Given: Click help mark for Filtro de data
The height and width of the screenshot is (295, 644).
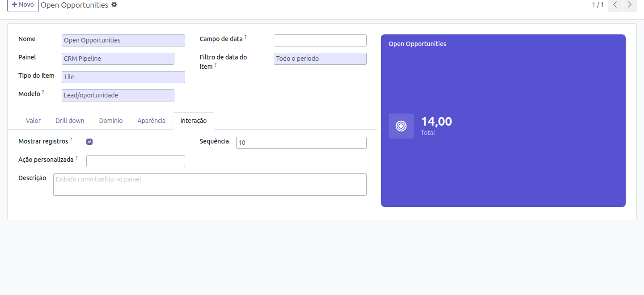Looking at the screenshot, I should click(216, 65).
